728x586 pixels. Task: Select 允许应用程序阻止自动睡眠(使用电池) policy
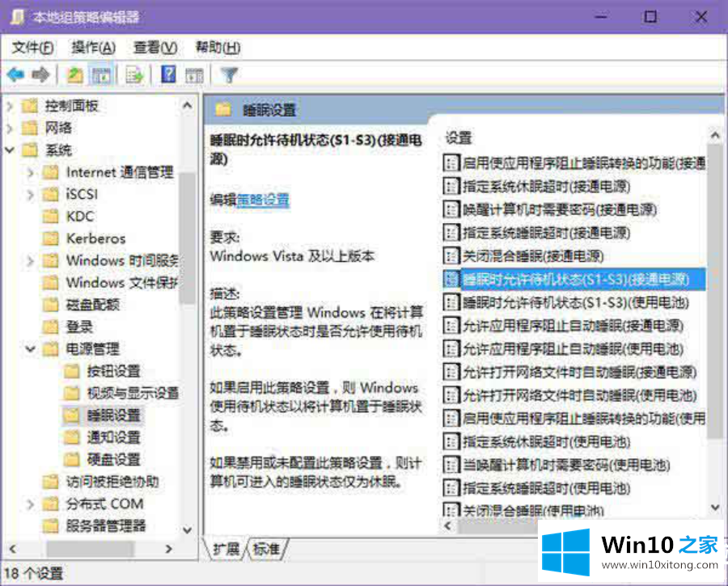(564, 349)
